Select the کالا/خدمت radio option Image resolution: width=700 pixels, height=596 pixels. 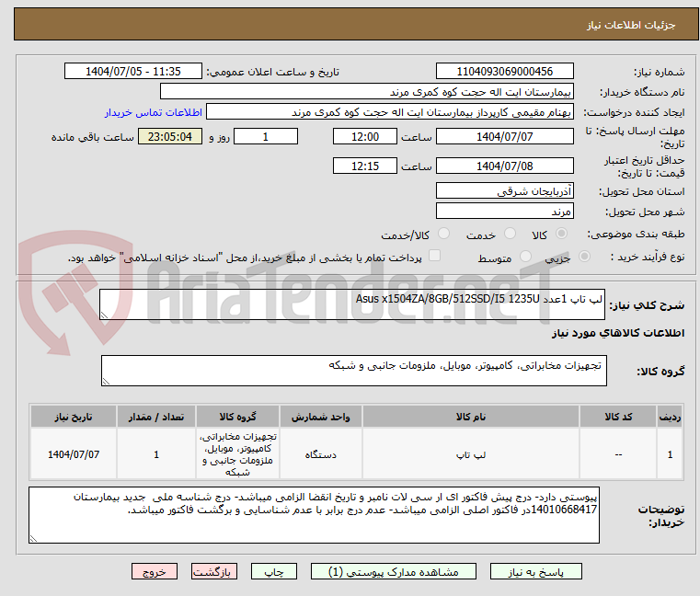(x=443, y=234)
